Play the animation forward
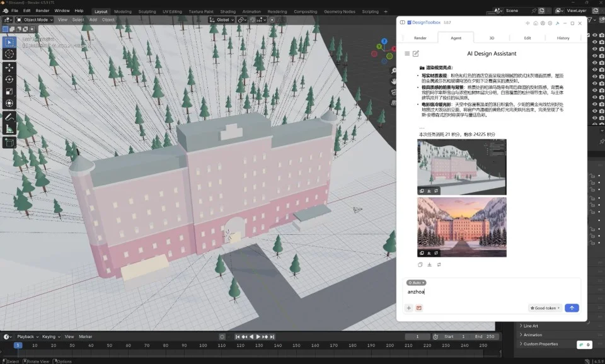The image size is (605, 364). pos(258,337)
